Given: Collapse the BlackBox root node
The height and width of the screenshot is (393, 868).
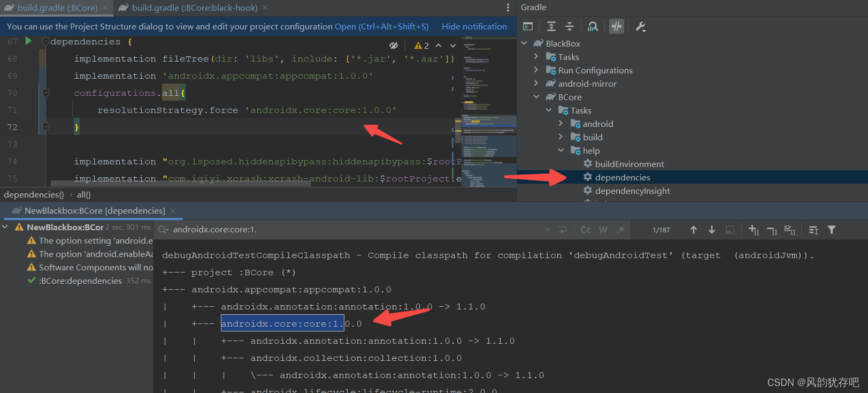Looking at the screenshot, I should click(524, 43).
